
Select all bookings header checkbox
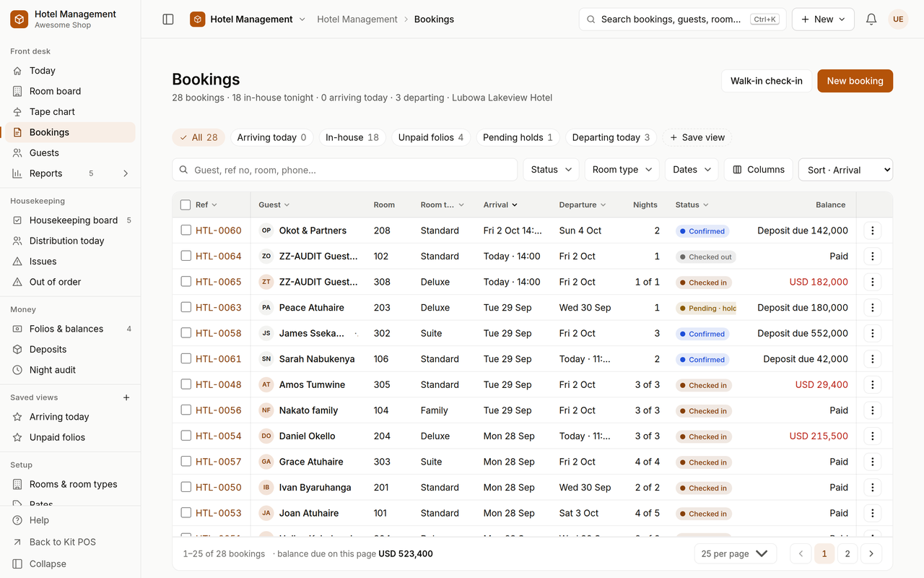click(x=186, y=204)
